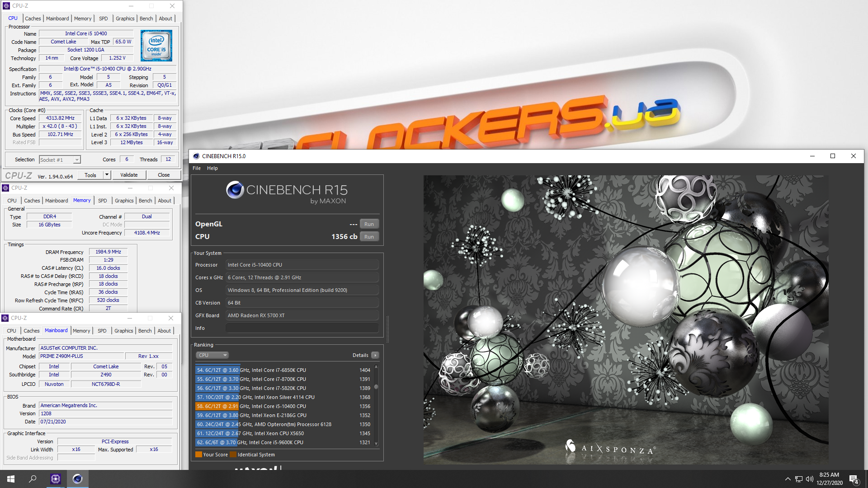Open the CPU ranking type dropdown
The image size is (868, 488).
[212, 355]
